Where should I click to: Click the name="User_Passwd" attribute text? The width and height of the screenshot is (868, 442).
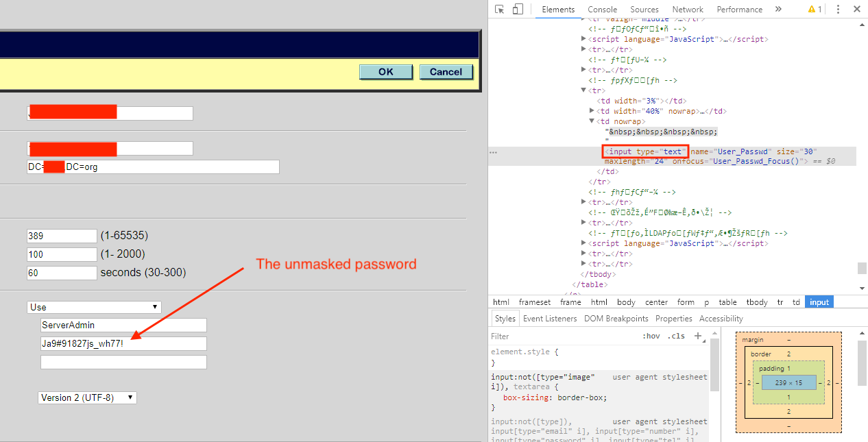click(732, 151)
